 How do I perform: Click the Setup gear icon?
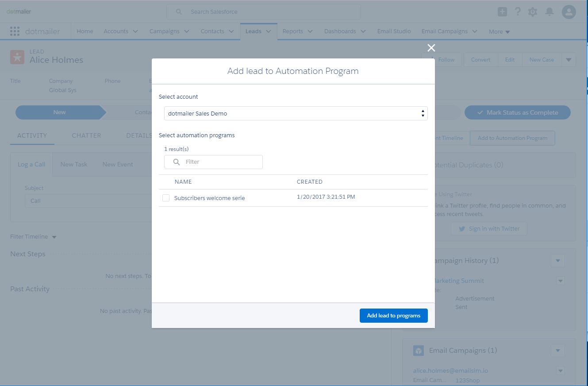(x=533, y=12)
